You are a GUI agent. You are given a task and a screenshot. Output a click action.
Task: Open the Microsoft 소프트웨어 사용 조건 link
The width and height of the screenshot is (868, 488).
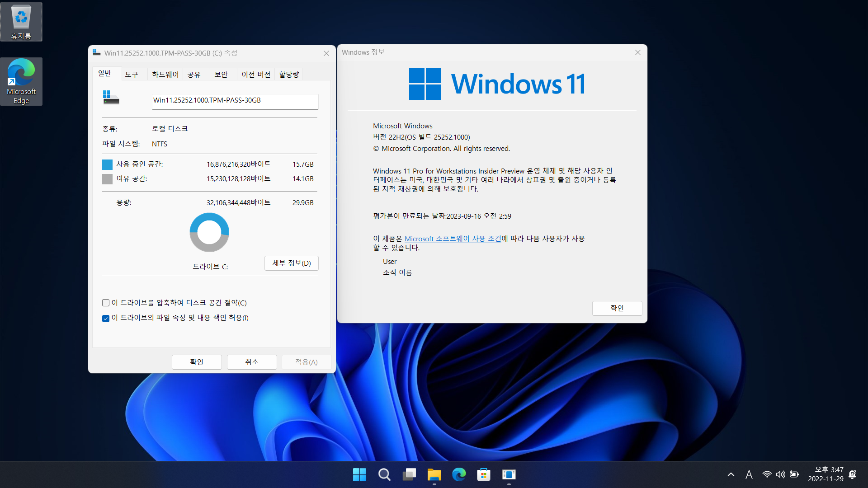(x=453, y=239)
